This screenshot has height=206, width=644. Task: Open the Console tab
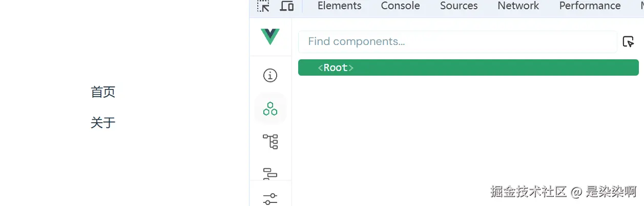(x=400, y=6)
